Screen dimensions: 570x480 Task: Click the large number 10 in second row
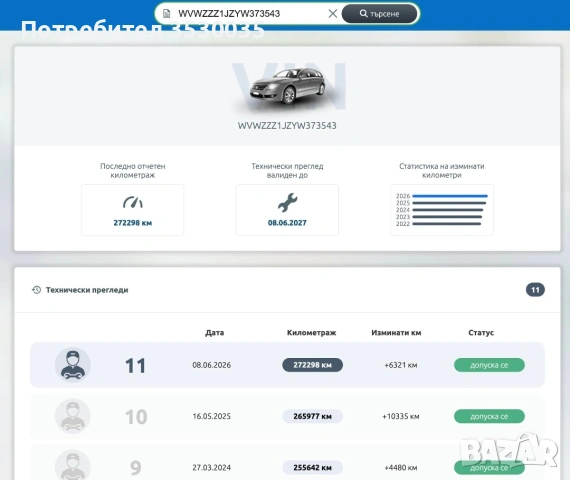click(x=136, y=417)
